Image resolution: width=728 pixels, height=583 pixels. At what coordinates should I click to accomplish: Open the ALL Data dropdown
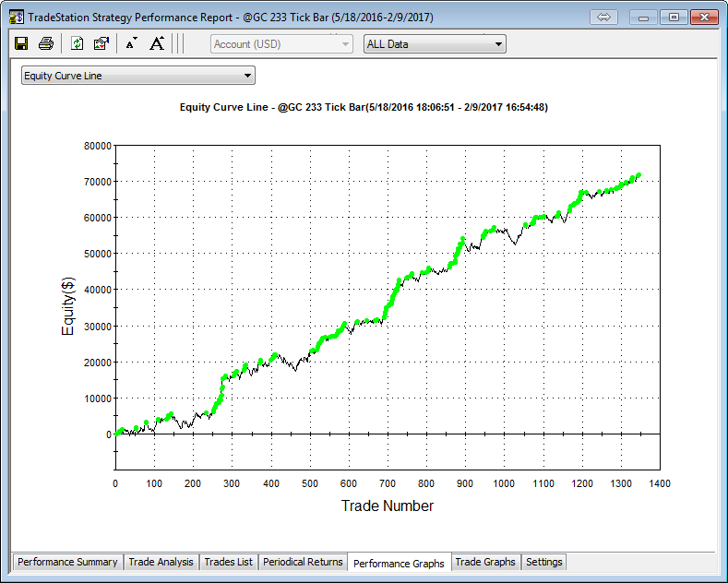435,43
